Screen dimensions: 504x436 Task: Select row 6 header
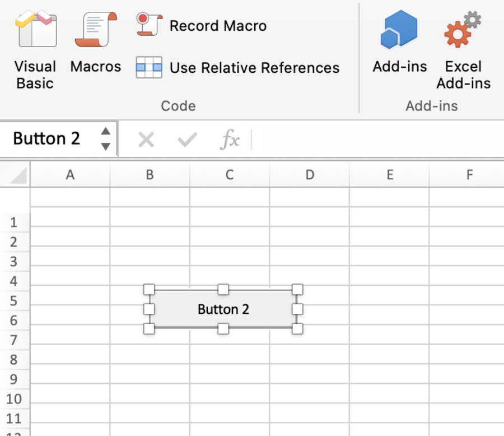[15, 321]
